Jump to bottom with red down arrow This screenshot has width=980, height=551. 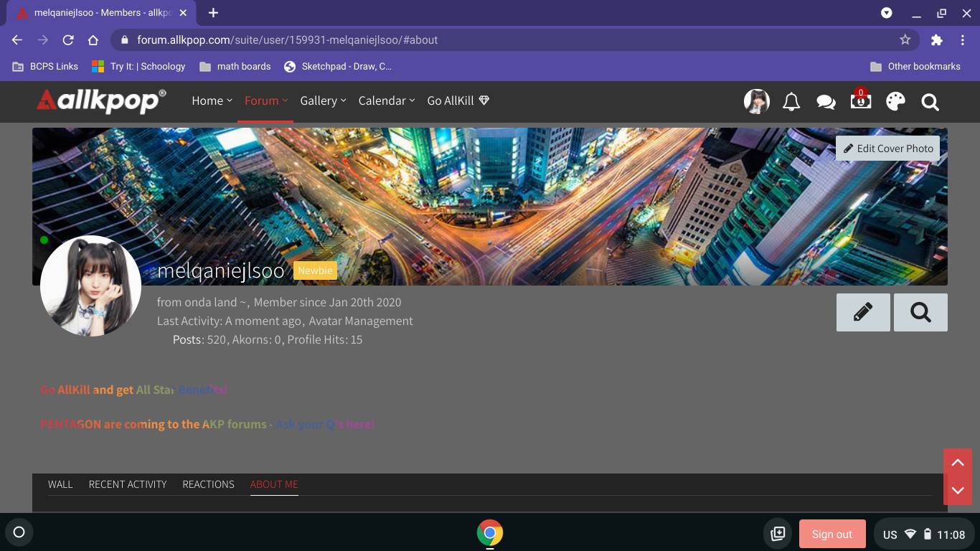click(x=958, y=491)
